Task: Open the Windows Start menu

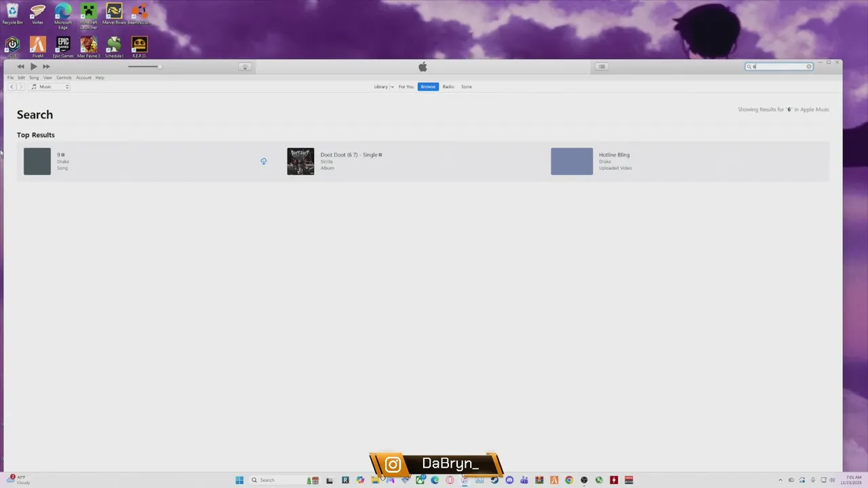Action: click(x=239, y=480)
